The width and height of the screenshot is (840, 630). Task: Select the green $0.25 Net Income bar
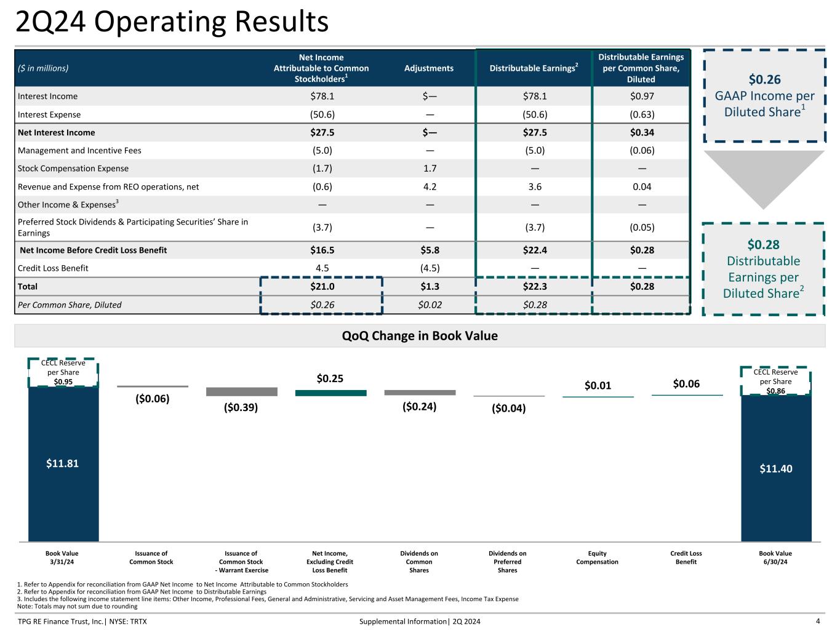point(330,393)
